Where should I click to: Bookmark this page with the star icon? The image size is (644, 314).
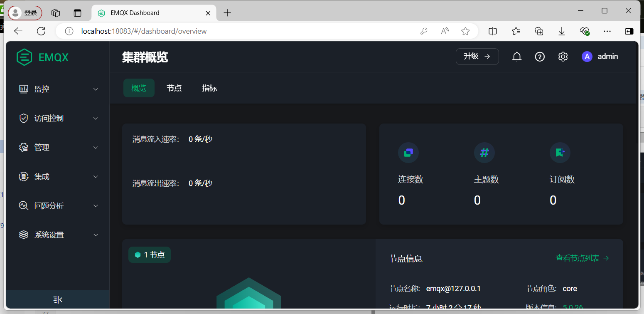(465, 31)
